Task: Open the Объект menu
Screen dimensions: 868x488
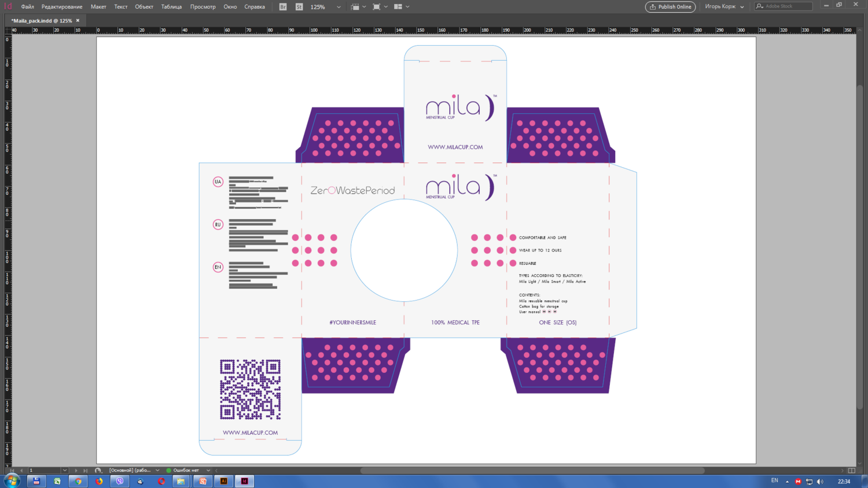Action: tap(144, 7)
